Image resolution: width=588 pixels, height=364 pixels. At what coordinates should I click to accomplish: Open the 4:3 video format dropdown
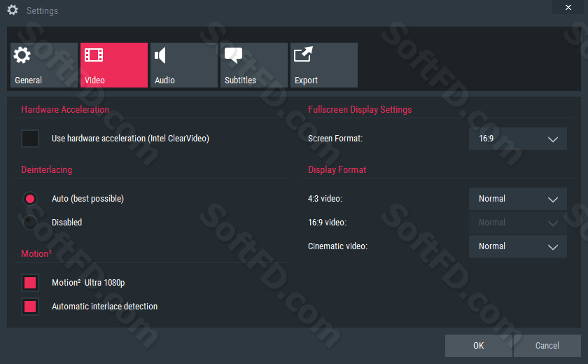518,199
